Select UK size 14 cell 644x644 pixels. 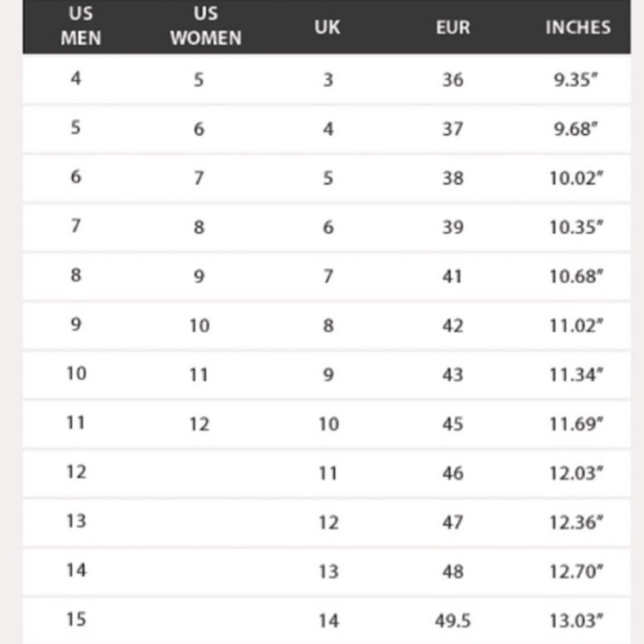[x=328, y=621]
